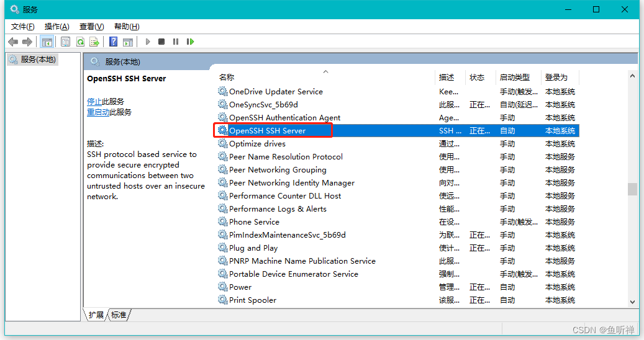The image size is (644, 340).
Task: Click gear icon of Optimize drives
Action: tap(222, 143)
